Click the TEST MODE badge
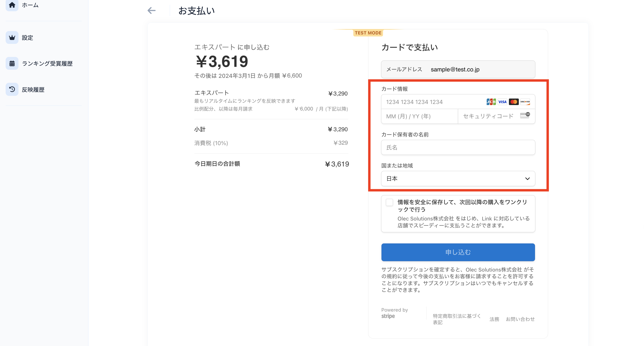Viewport: 644px width, 346px height. point(368,33)
